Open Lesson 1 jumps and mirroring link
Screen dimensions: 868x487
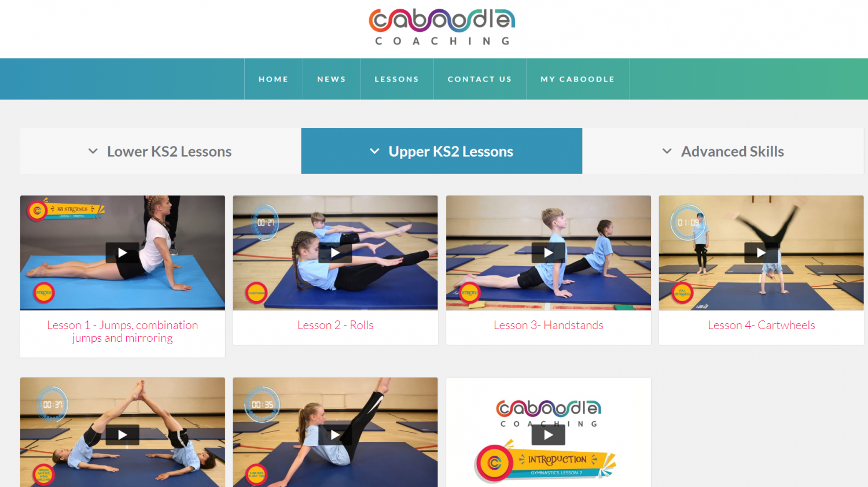tap(123, 331)
